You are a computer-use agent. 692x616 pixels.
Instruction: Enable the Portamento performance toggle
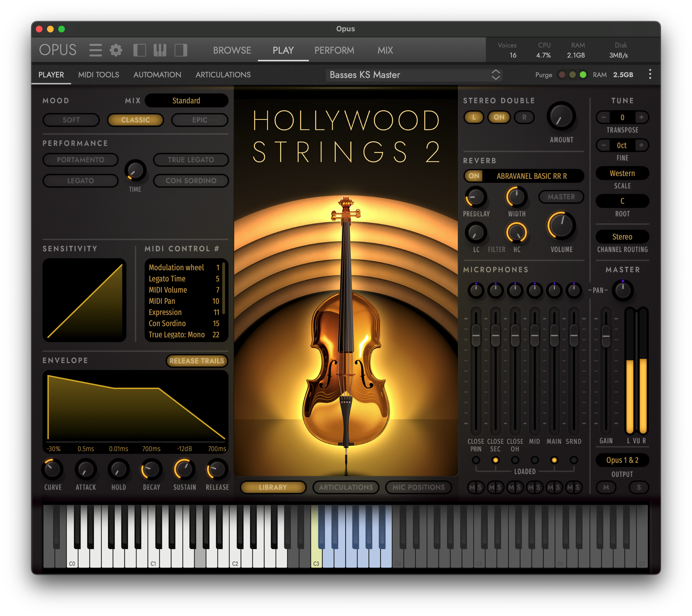click(81, 160)
